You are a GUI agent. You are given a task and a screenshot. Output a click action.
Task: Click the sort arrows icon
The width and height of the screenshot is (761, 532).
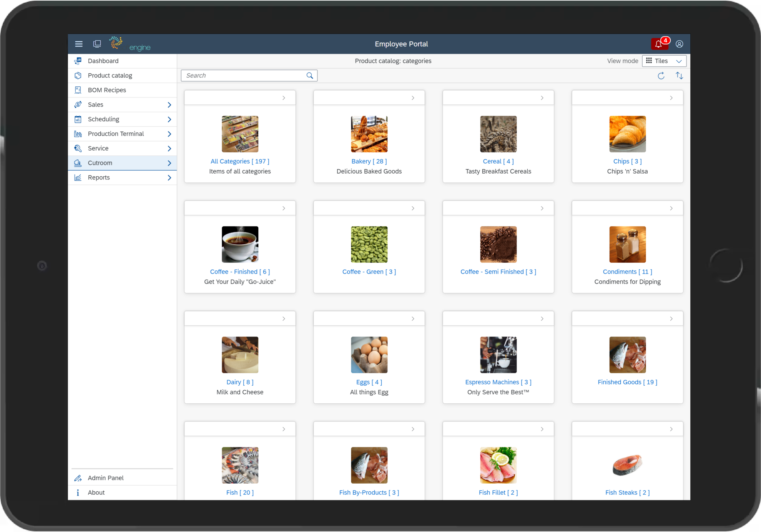(x=680, y=76)
